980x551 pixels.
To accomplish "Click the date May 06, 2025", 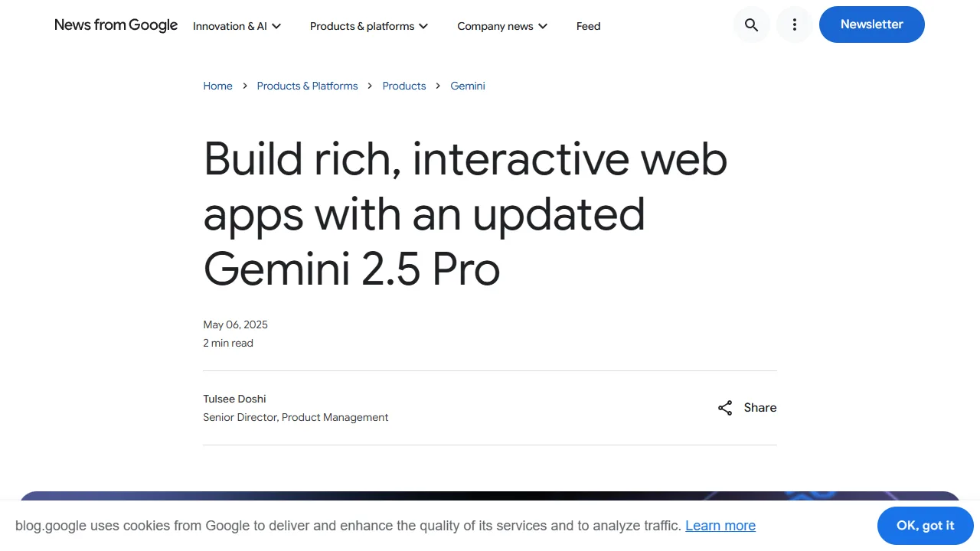I will point(236,324).
